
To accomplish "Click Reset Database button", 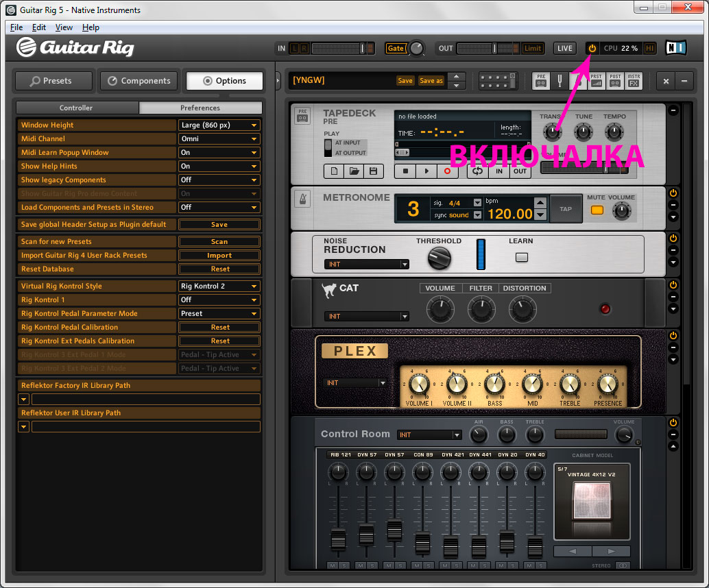I will [219, 269].
